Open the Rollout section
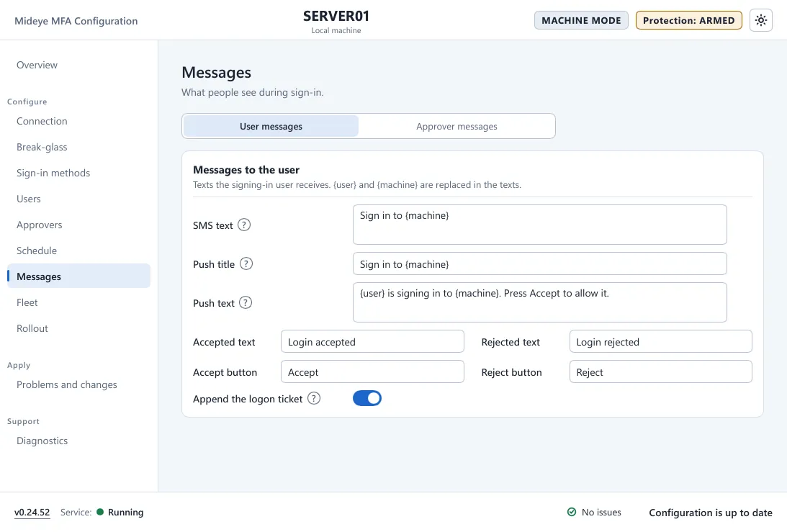 click(78, 328)
